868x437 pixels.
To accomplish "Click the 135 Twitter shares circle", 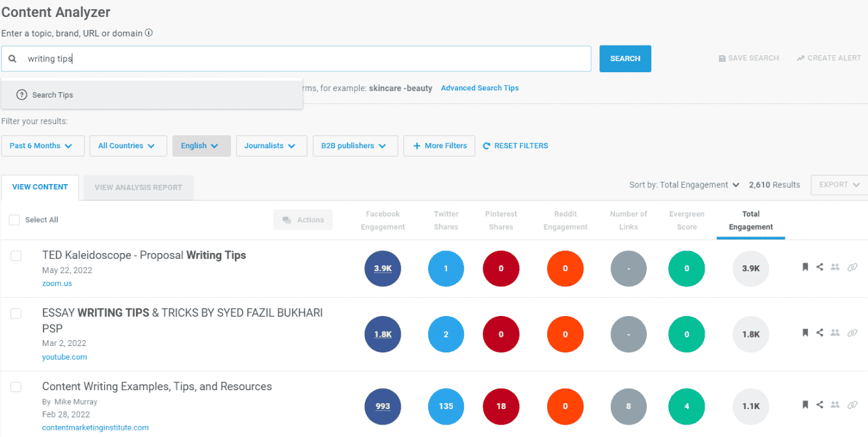I will 446,406.
